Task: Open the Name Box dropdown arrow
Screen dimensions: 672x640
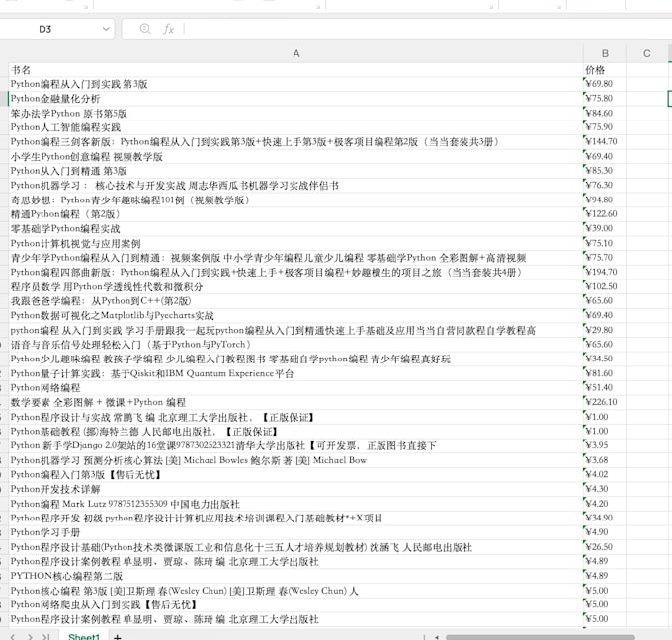Action: click(106, 29)
